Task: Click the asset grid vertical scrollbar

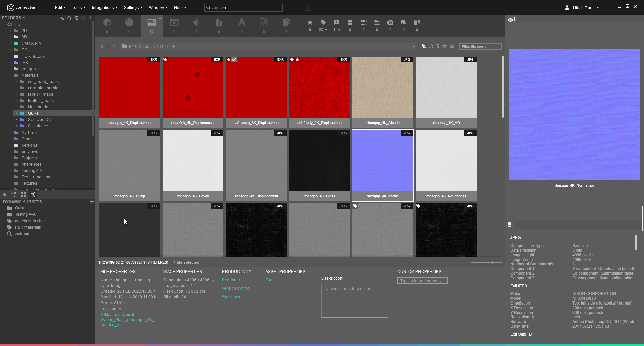Action: tap(503, 87)
